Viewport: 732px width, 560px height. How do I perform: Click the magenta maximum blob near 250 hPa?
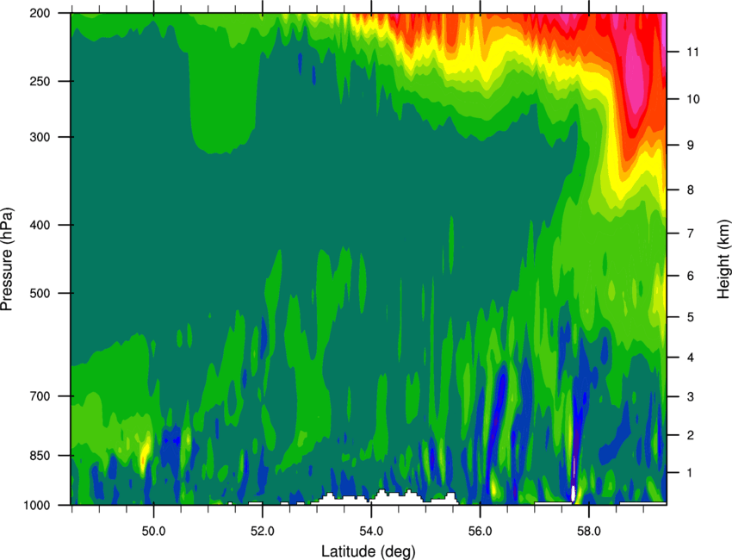[x=634, y=75]
